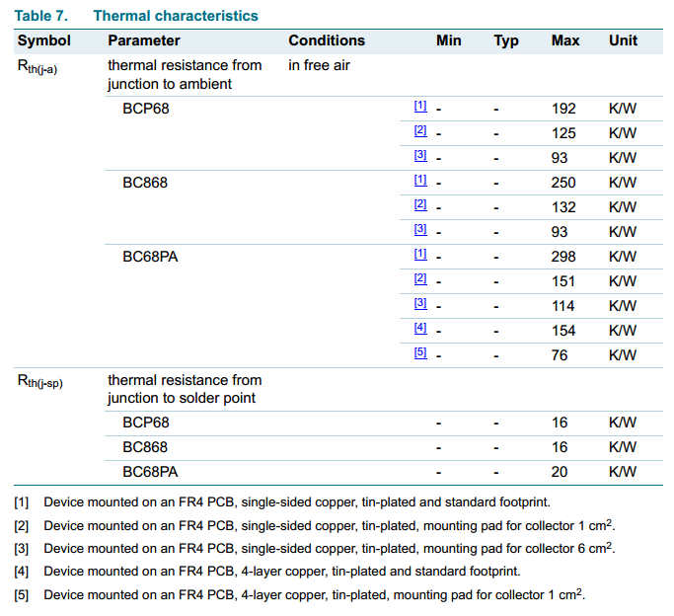Select the 'Symbol' column header
The height and width of the screenshot is (616, 674).
pyautogui.click(x=43, y=40)
